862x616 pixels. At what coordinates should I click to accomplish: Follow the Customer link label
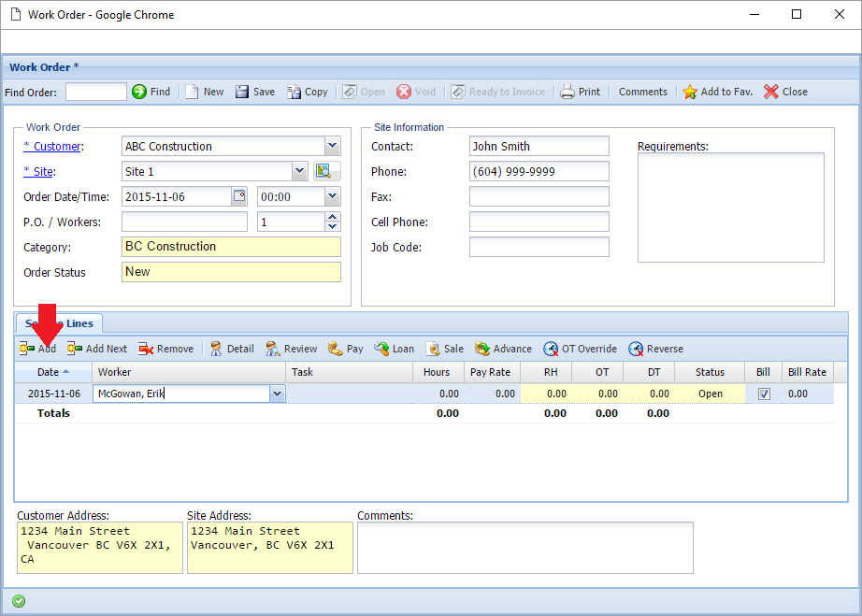tap(53, 146)
